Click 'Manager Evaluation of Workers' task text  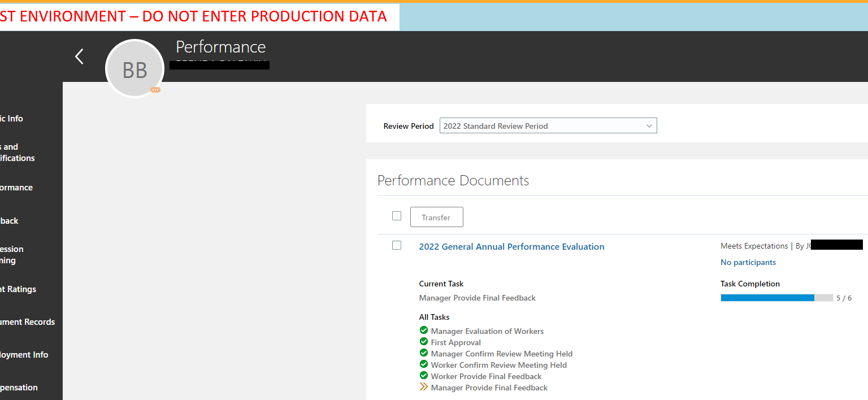tap(487, 331)
